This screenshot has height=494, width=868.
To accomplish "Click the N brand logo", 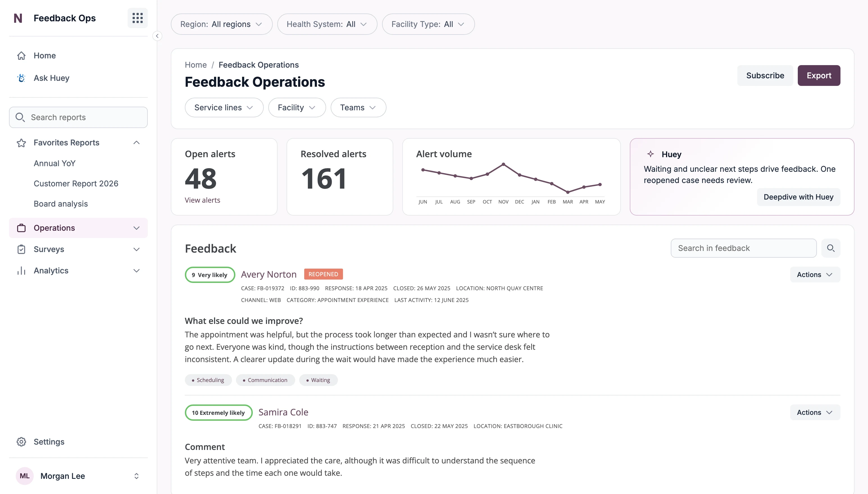I will (18, 18).
